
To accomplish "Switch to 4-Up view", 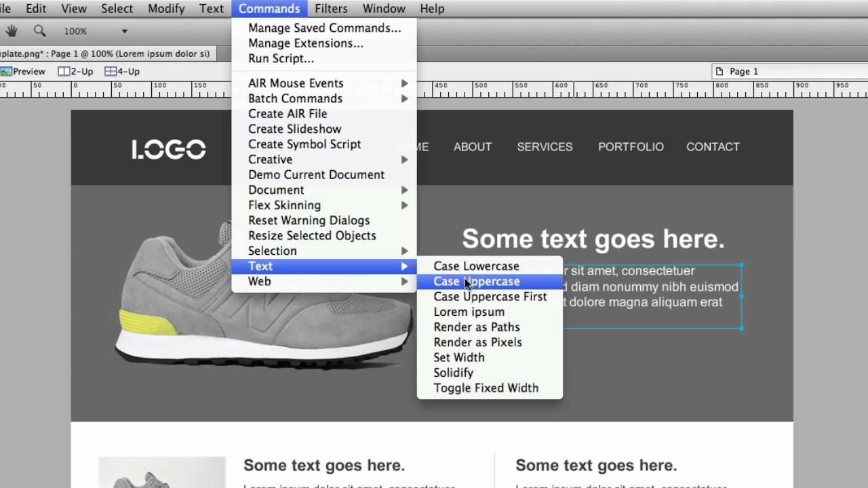I will tap(122, 71).
